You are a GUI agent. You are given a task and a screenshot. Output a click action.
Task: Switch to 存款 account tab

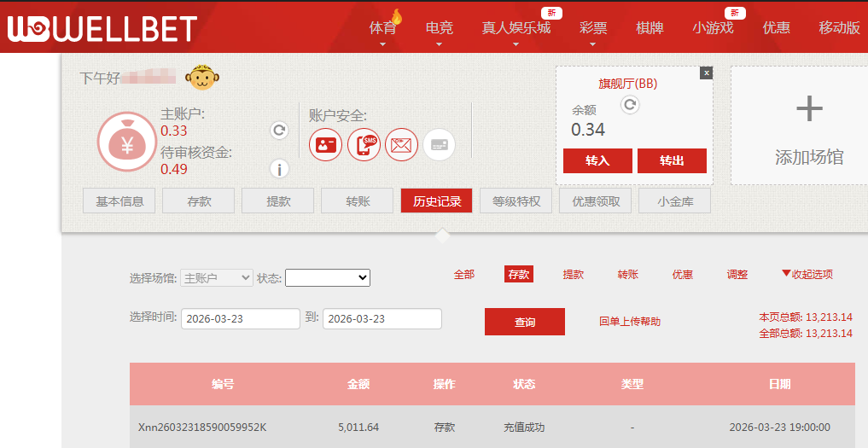pos(199,201)
